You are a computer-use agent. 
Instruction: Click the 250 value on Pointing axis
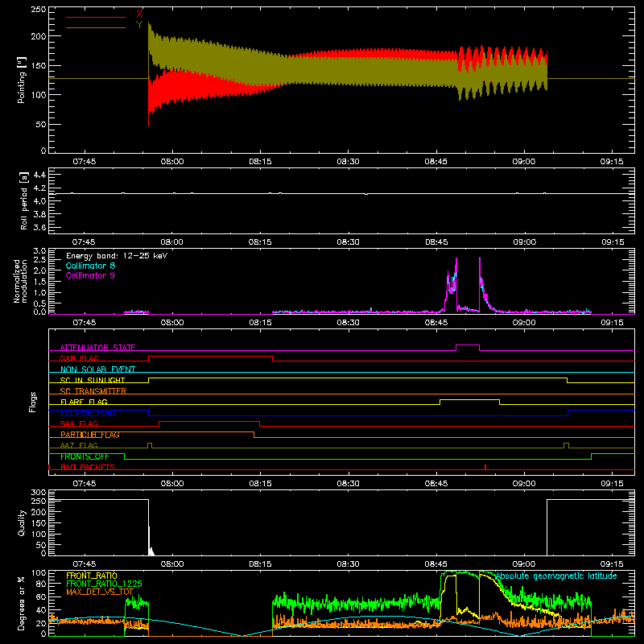tap(39, 10)
